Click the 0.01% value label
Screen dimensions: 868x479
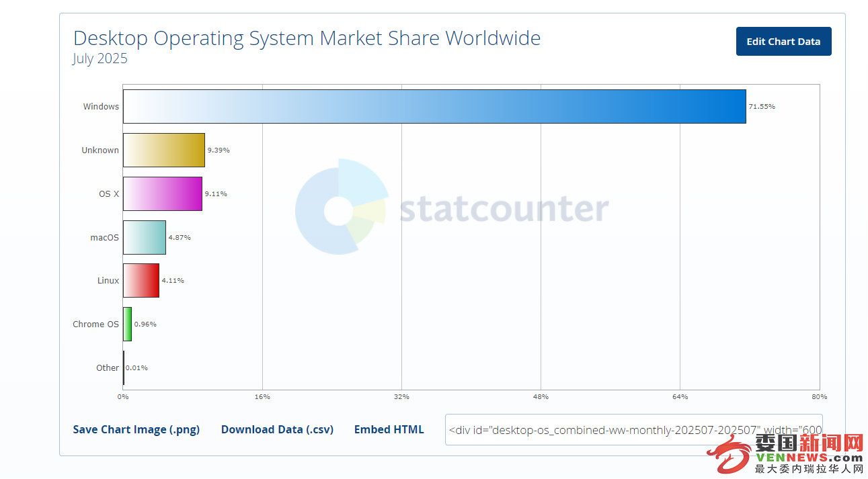136,367
